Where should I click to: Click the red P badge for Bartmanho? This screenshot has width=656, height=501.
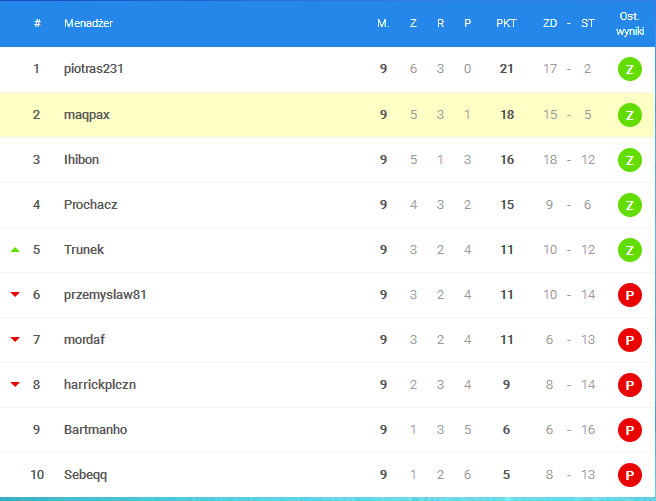[629, 430]
